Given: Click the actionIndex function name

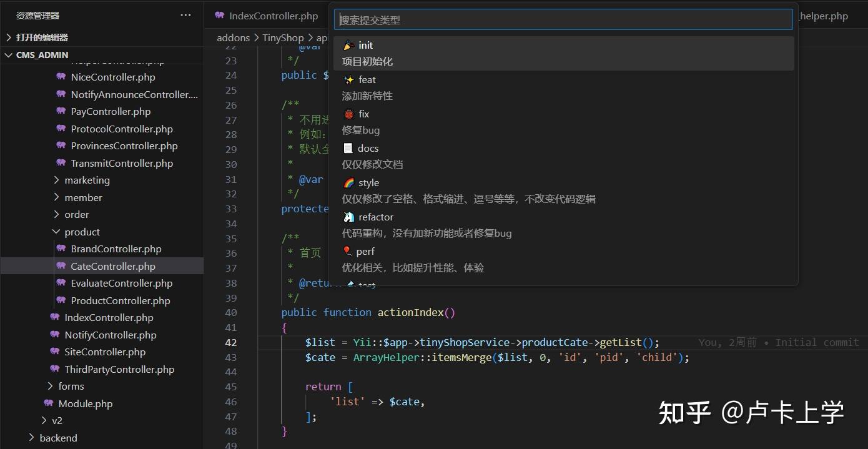Looking at the screenshot, I should click(410, 312).
